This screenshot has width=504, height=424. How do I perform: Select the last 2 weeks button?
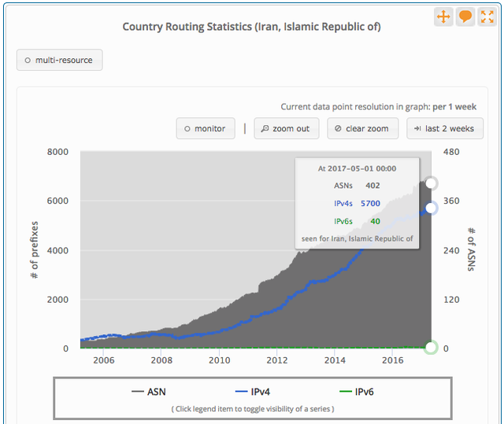445,128
